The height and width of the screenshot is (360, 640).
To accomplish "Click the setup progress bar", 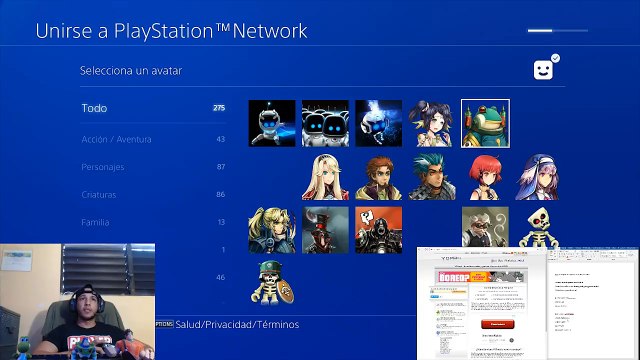I will (x=558, y=30).
